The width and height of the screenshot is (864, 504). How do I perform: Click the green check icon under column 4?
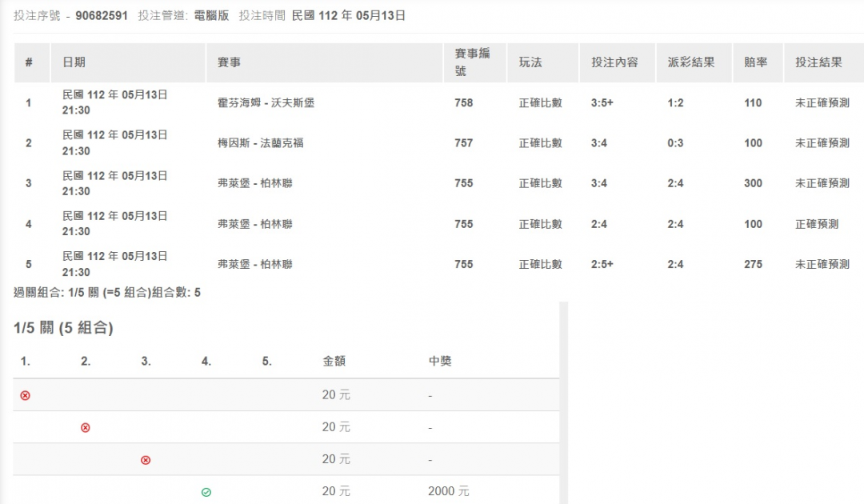pyautogui.click(x=206, y=492)
